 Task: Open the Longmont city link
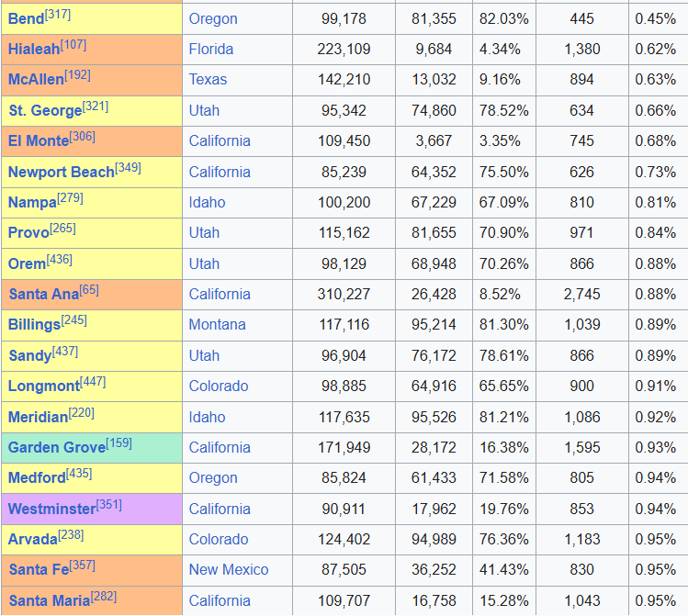click(x=44, y=386)
